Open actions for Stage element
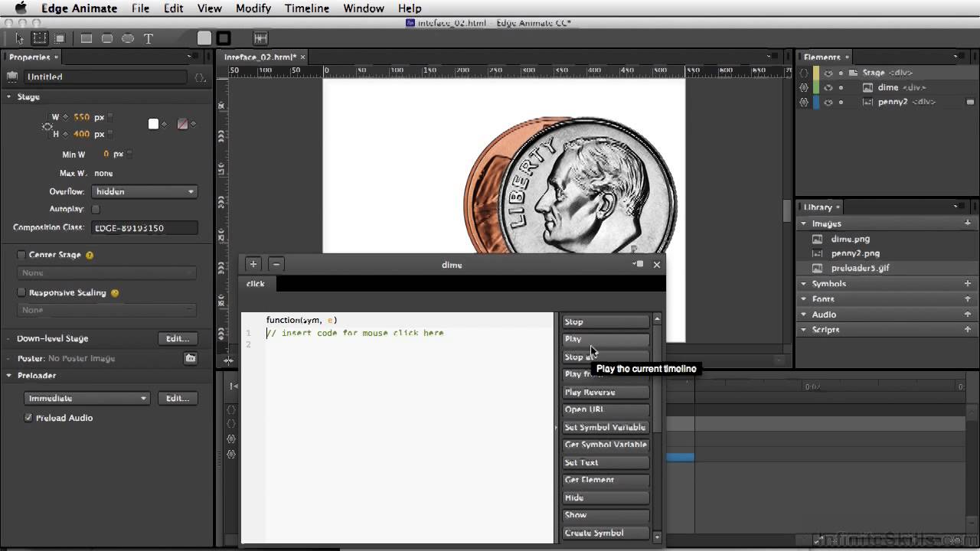The image size is (980, 551). 804,73
